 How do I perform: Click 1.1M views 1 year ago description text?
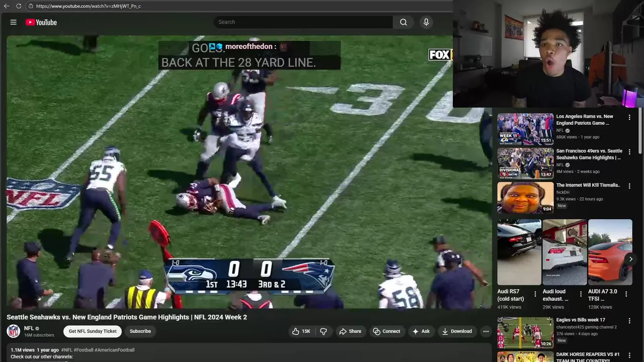click(x=35, y=350)
